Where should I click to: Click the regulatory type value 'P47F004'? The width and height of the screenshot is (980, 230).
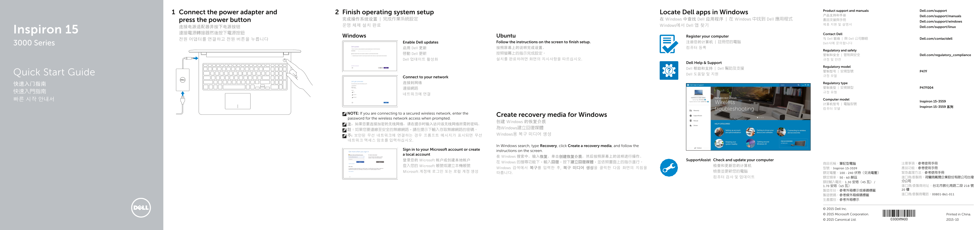[x=926, y=87]
